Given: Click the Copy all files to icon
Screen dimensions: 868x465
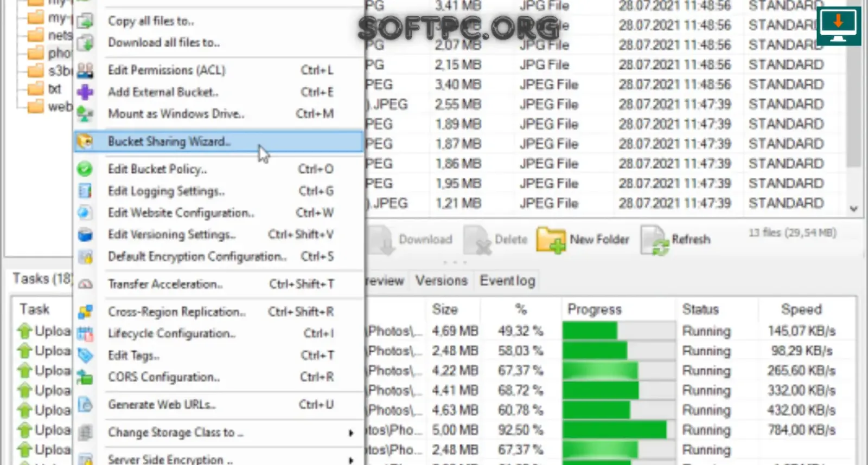Looking at the screenshot, I should coord(85,21).
